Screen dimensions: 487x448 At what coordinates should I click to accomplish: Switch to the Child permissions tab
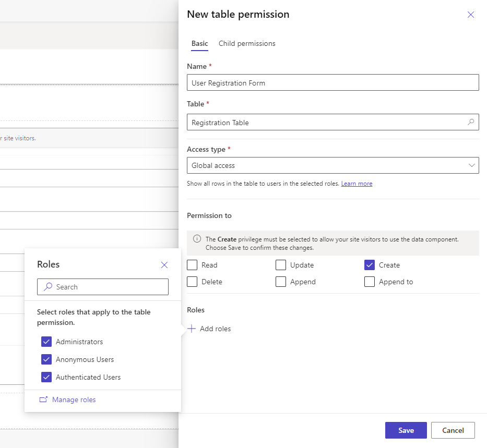[x=247, y=44]
